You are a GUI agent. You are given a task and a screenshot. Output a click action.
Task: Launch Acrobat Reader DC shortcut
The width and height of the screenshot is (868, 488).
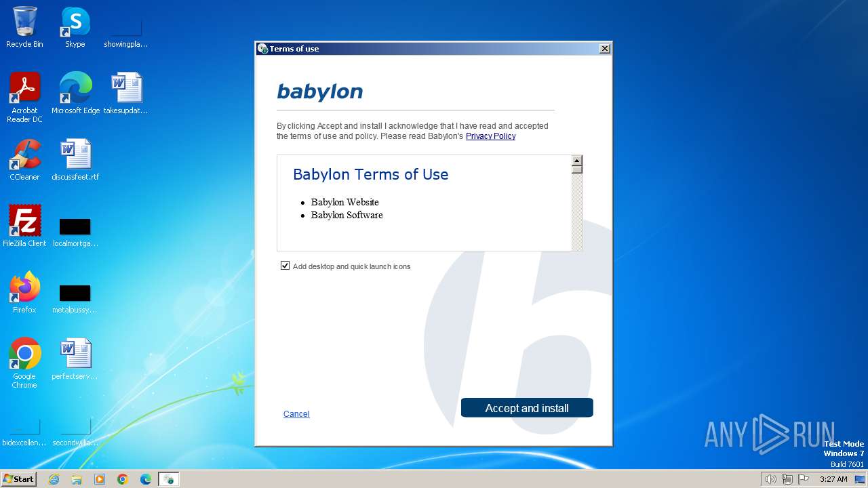(x=24, y=97)
